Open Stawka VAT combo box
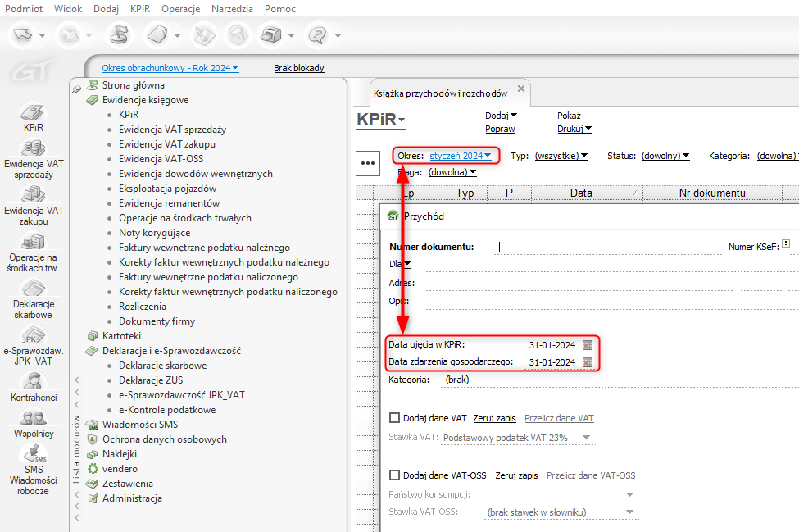799x532 pixels. [x=517, y=438]
